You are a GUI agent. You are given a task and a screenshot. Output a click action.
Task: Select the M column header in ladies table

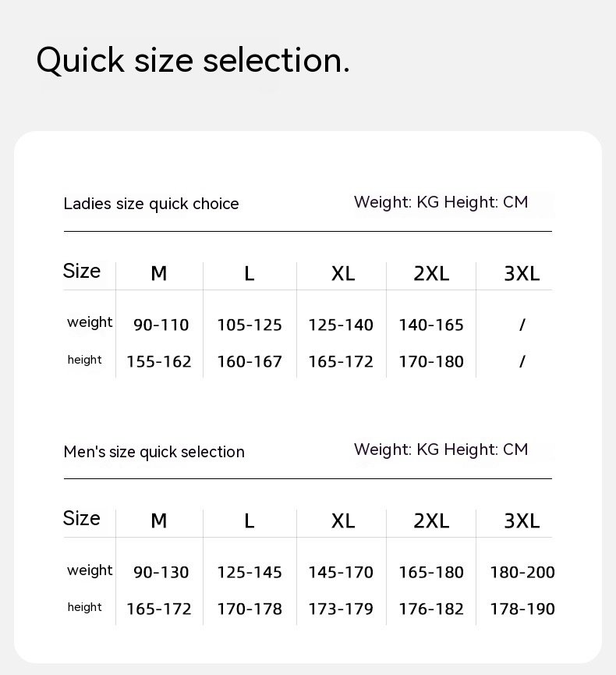[x=159, y=274]
